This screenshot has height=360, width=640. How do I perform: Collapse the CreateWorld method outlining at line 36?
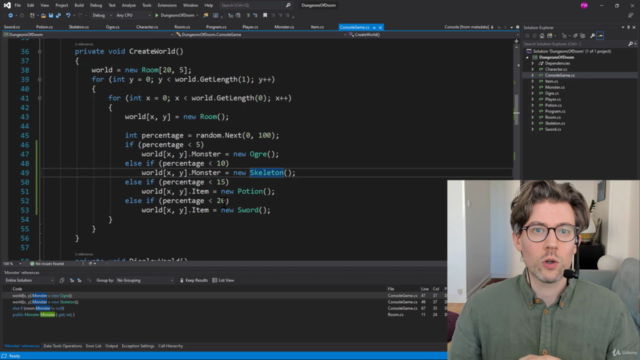click(40, 51)
